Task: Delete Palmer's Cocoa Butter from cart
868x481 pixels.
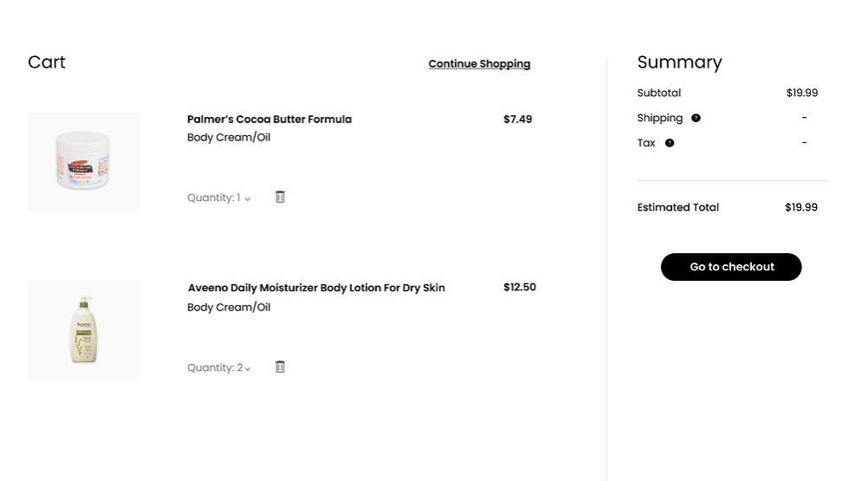Action: (280, 198)
